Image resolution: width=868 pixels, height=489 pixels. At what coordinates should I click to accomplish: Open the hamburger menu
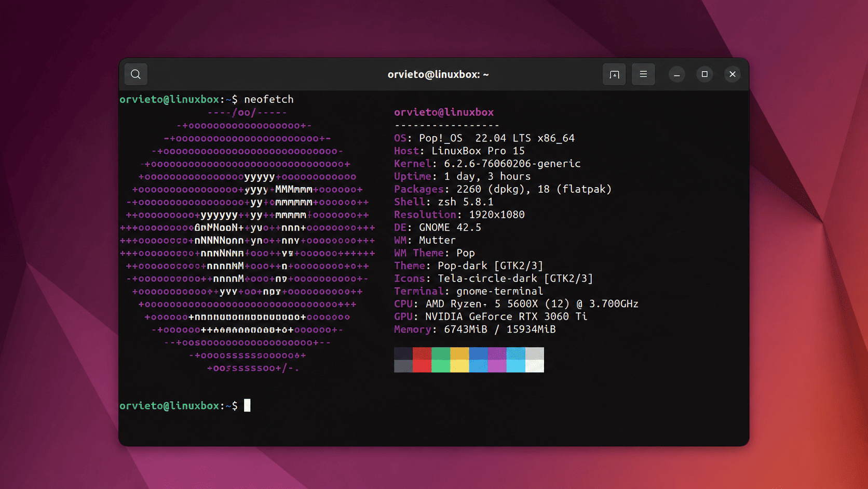click(643, 74)
